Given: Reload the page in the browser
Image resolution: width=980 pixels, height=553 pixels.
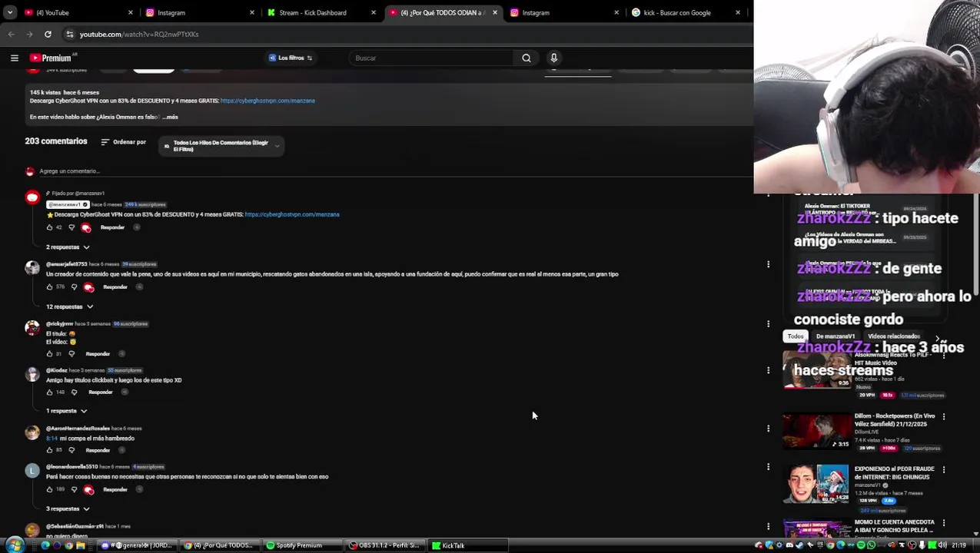Looking at the screenshot, I should [48, 34].
